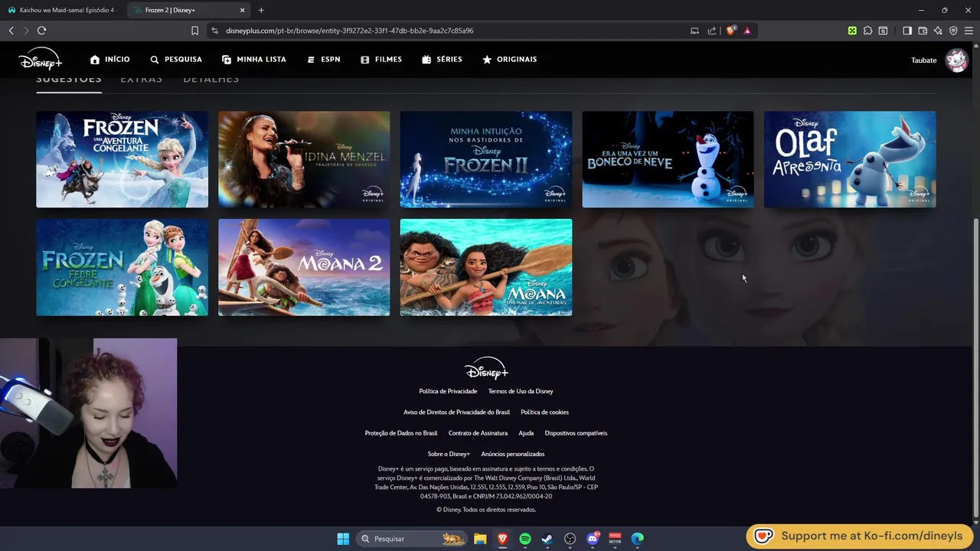Open the Idina Menzel documentary thumbnail
This screenshot has height=551, width=980.
point(304,159)
